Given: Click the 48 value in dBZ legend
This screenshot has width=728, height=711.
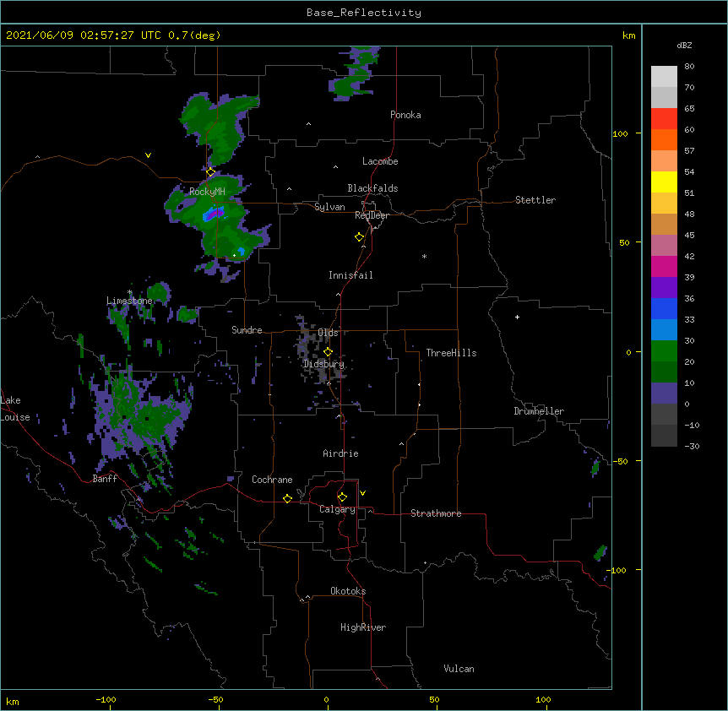Looking at the screenshot, I should click(x=689, y=214).
